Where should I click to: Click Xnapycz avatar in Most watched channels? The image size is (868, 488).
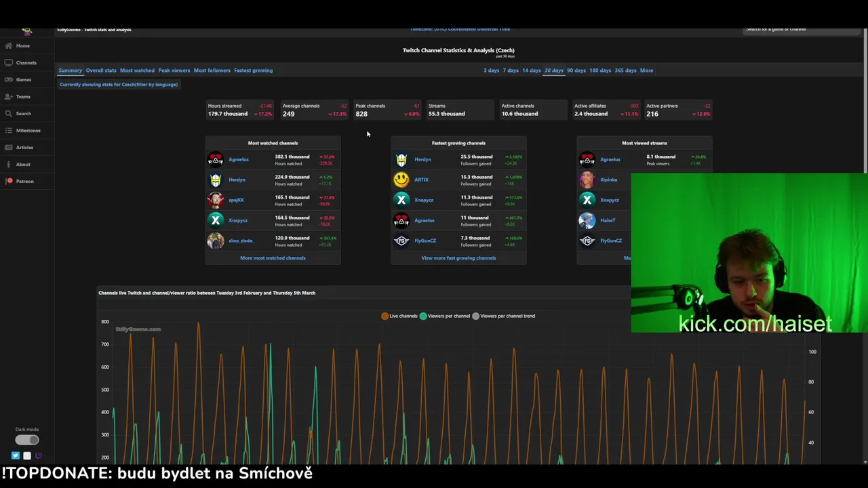tap(216, 220)
